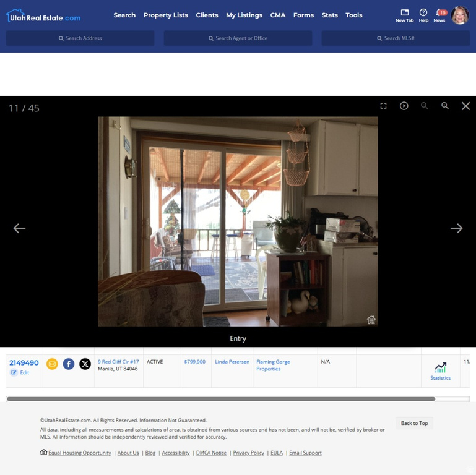Go to the previous photo

(19, 228)
